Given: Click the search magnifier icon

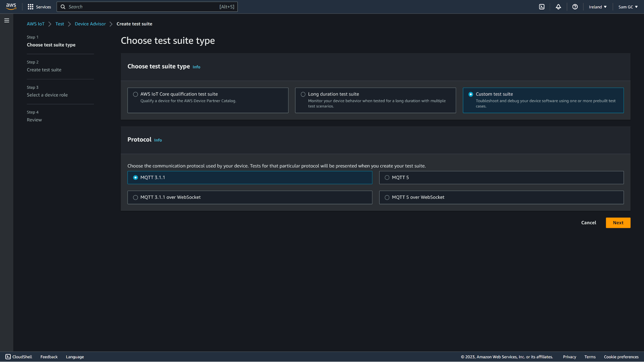Looking at the screenshot, I should pyautogui.click(x=63, y=7).
